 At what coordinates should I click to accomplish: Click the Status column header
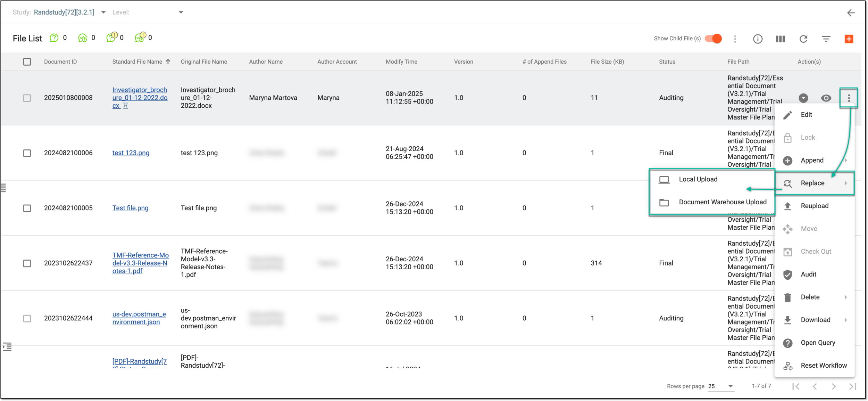[667, 62]
